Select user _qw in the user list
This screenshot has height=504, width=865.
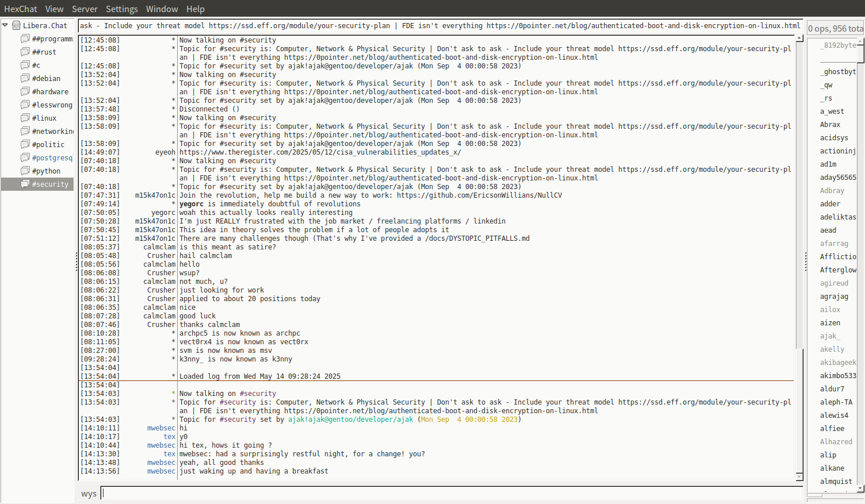(x=826, y=85)
